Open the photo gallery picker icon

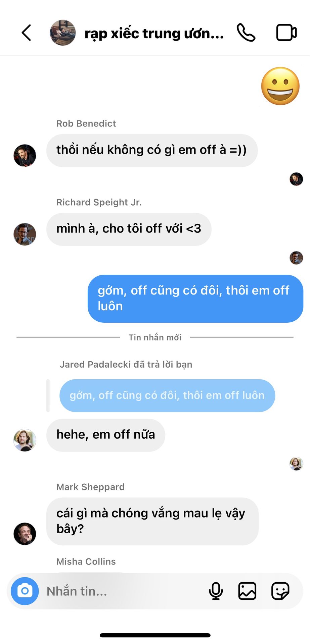pos(247,591)
